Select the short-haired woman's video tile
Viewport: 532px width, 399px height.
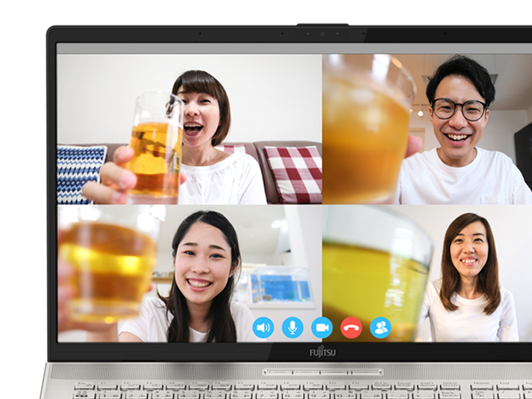[x=190, y=129]
